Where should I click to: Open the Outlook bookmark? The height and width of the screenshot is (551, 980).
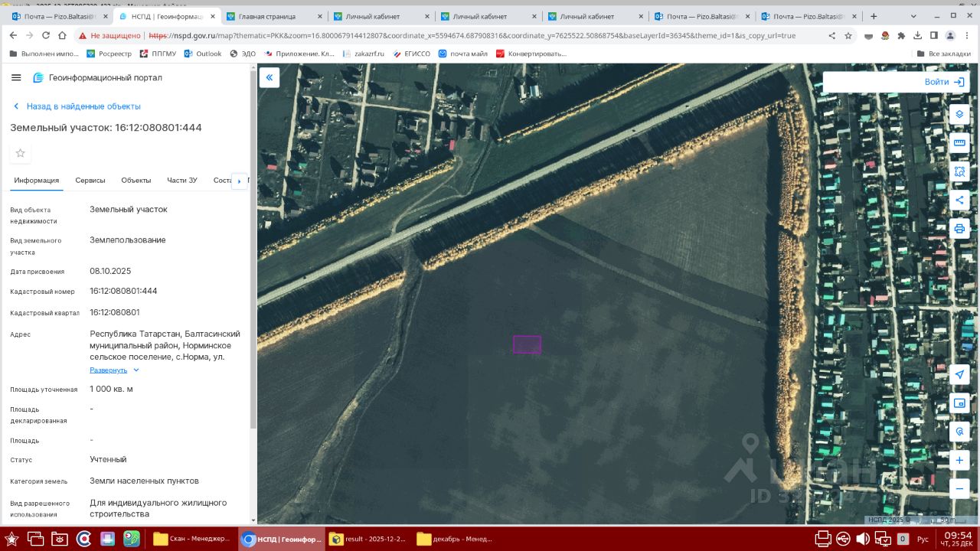203,54
